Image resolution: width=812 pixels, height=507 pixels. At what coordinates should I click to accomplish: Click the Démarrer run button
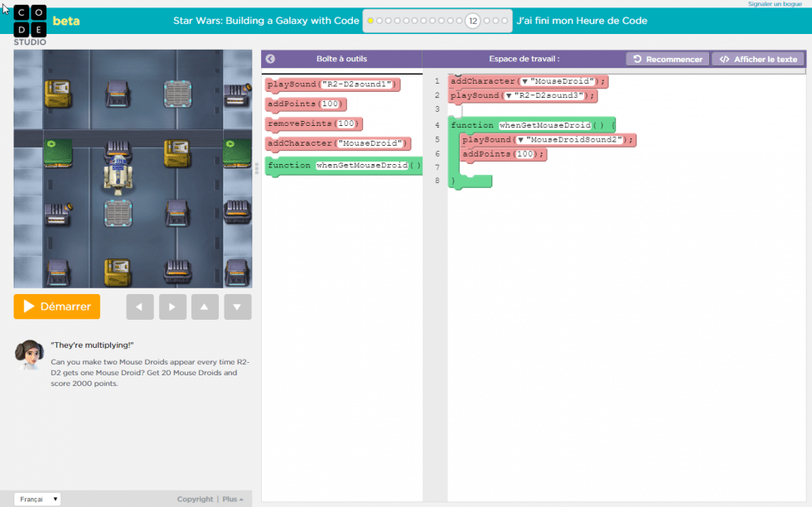tap(57, 307)
